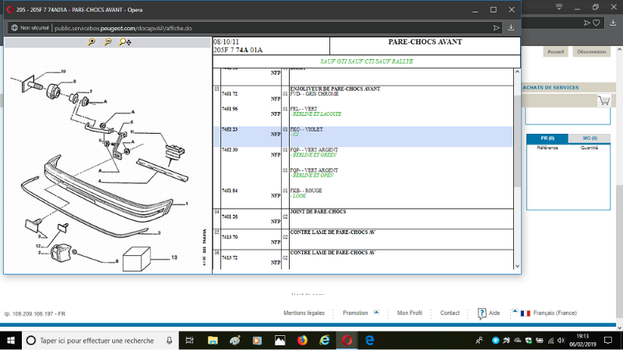Expand the Promotion arrow in the footer

pyautogui.click(x=376, y=312)
